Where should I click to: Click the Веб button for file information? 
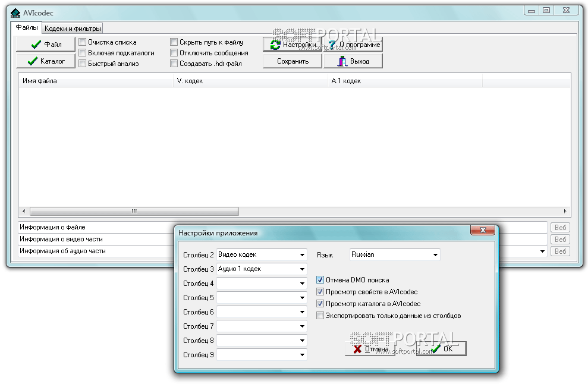click(560, 228)
